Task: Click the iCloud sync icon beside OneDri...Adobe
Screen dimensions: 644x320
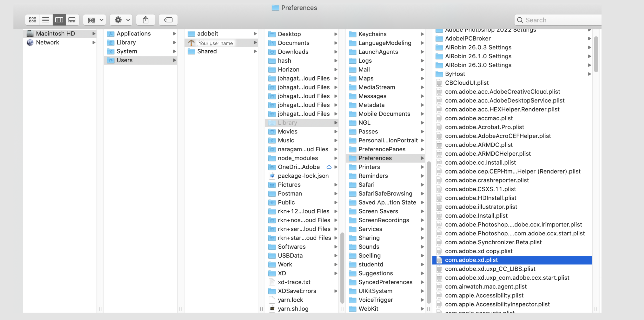Action: 329,167
